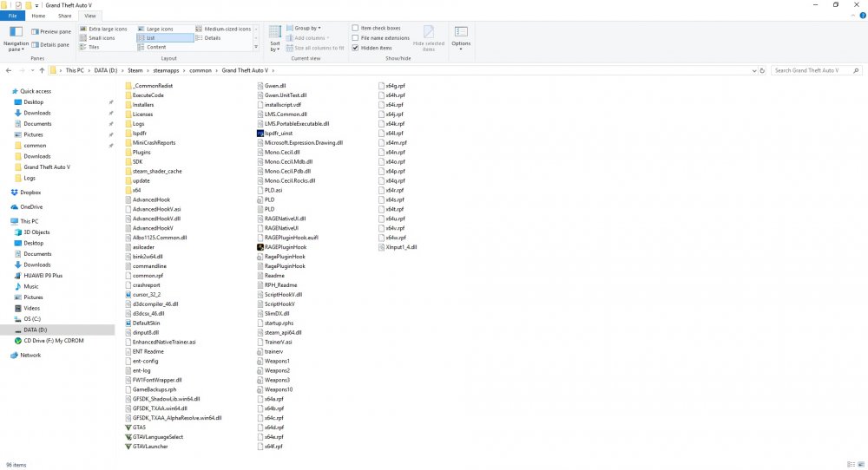868x470 pixels.
Task: Click 'Steam' in the address path
Action: pos(135,71)
